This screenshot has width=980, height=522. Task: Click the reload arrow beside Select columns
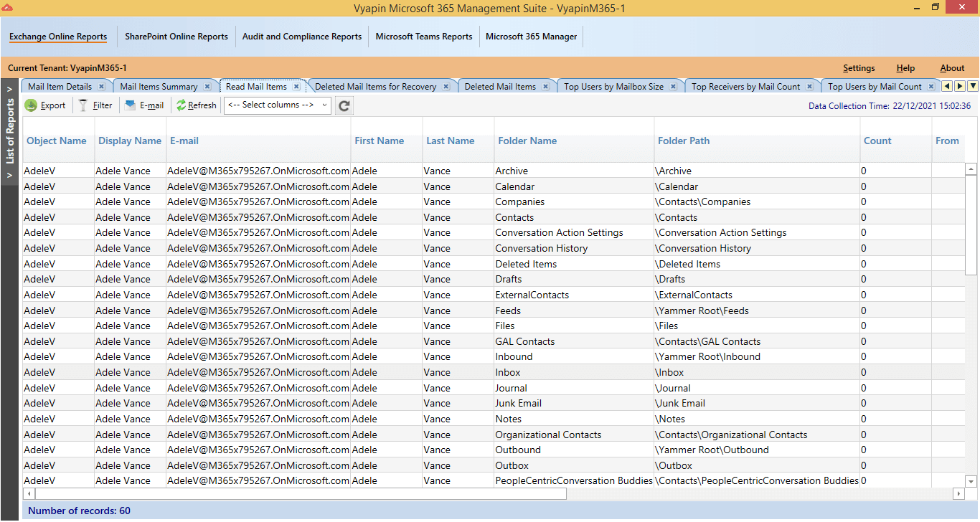pyautogui.click(x=344, y=105)
